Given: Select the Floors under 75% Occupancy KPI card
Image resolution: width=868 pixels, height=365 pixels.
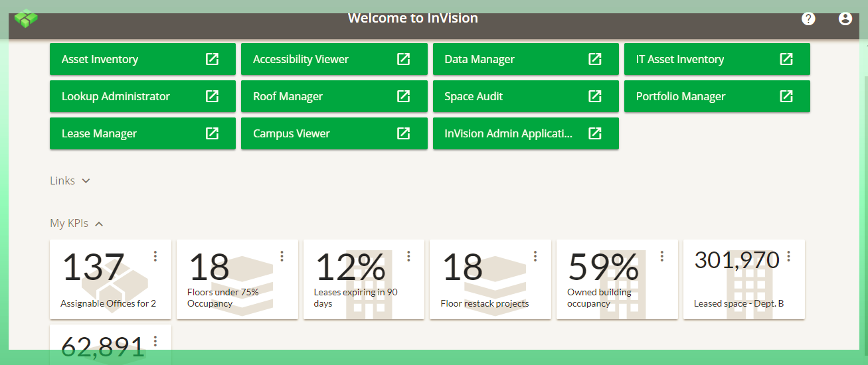Looking at the screenshot, I should click(237, 279).
